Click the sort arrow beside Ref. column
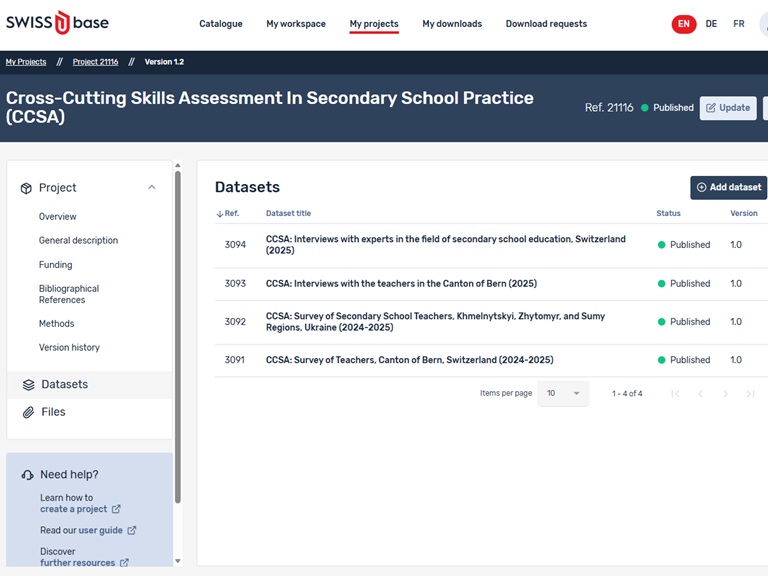This screenshot has height=576, width=768. [x=220, y=214]
